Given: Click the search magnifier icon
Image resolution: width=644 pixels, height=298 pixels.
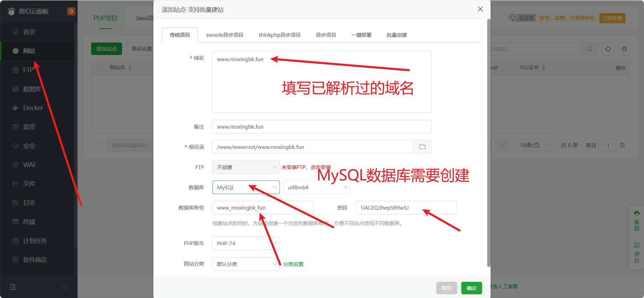Looking at the screenshot, I should tap(589, 49).
